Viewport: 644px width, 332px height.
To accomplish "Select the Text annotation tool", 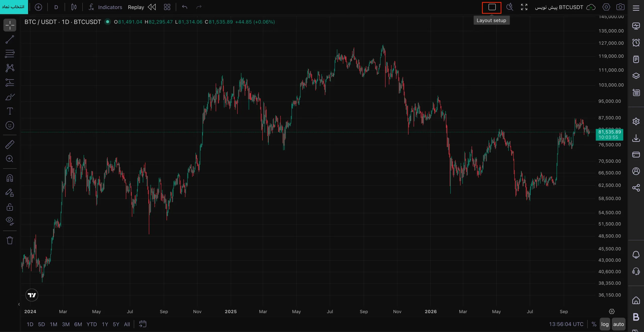I will (10, 111).
